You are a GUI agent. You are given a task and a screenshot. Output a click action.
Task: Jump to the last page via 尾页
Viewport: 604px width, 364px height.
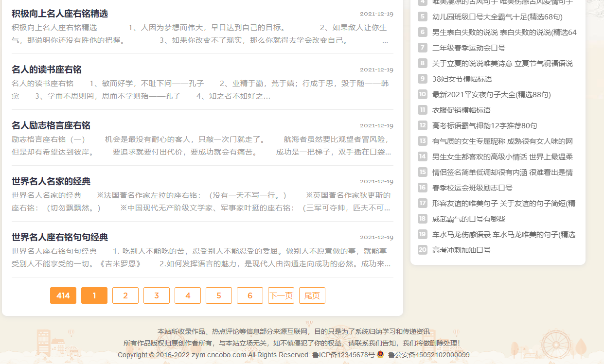(312, 295)
